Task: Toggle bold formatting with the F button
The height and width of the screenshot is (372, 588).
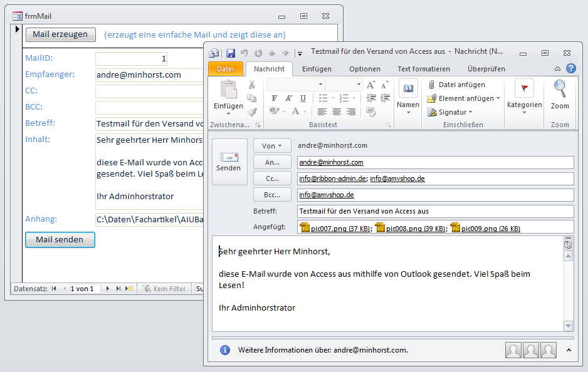Action: [x=273, y=98]
